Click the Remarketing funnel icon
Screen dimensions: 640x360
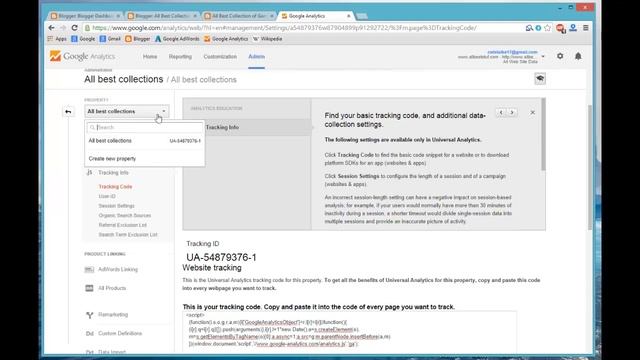89,315
